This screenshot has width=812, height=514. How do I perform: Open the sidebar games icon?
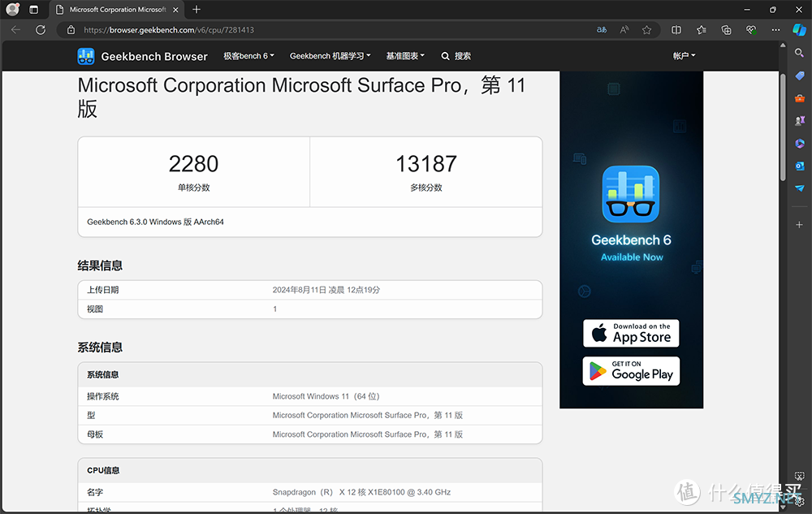pos(800,121)
